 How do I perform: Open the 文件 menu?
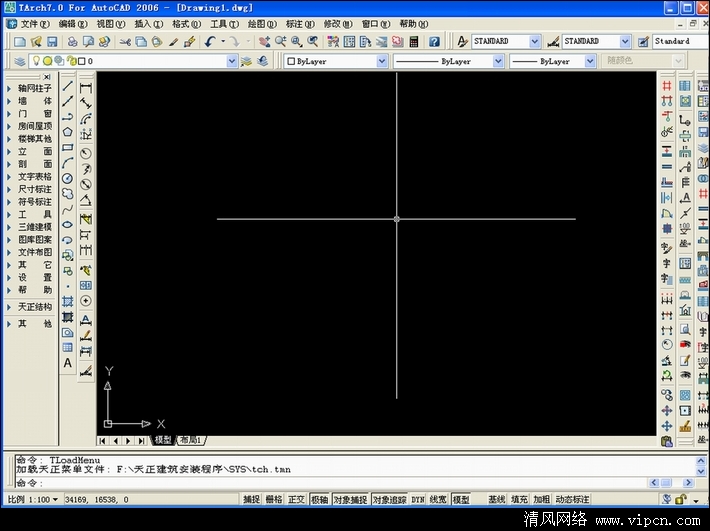[x=34, y=24]
